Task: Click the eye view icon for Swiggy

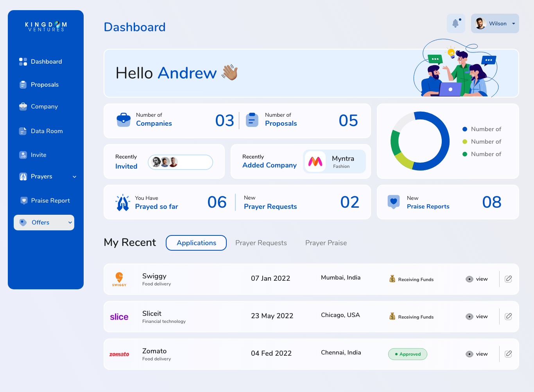Action: [469, 279]
